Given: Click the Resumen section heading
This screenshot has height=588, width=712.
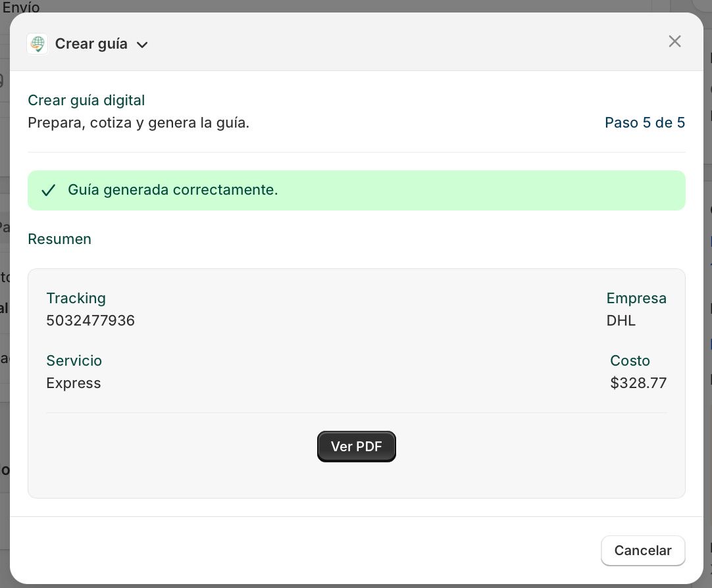Looking at the screenshot, I should tap(59, 239).
